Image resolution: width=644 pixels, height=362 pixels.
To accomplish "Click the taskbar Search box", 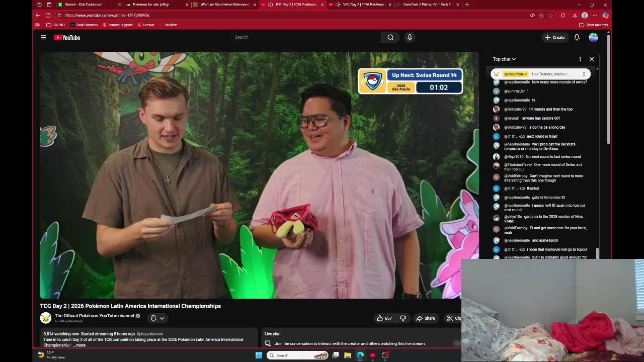I will [297, 355].
